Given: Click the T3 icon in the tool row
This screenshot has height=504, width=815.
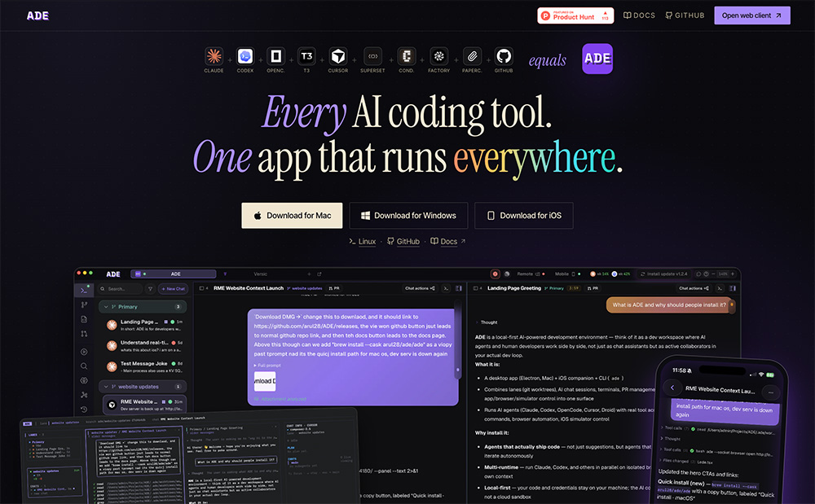Looking at the screenshot, I should pos(306,56).
